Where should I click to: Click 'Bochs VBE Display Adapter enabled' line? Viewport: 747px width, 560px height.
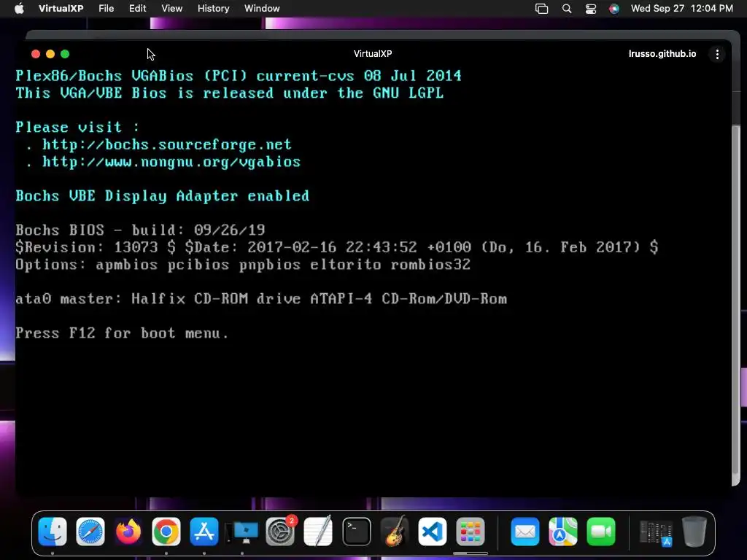click(x=163, y=195)
